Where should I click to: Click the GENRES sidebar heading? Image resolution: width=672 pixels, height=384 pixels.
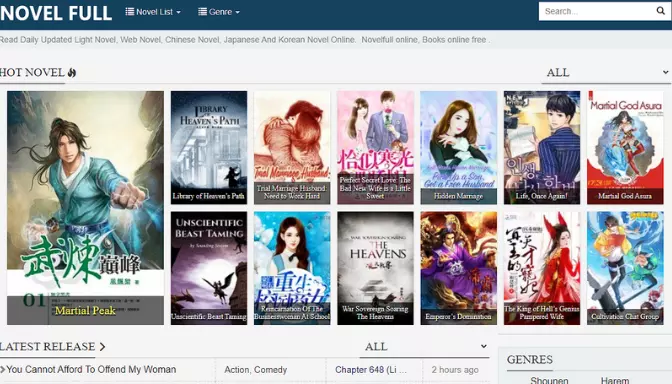[x=530, y=360]
